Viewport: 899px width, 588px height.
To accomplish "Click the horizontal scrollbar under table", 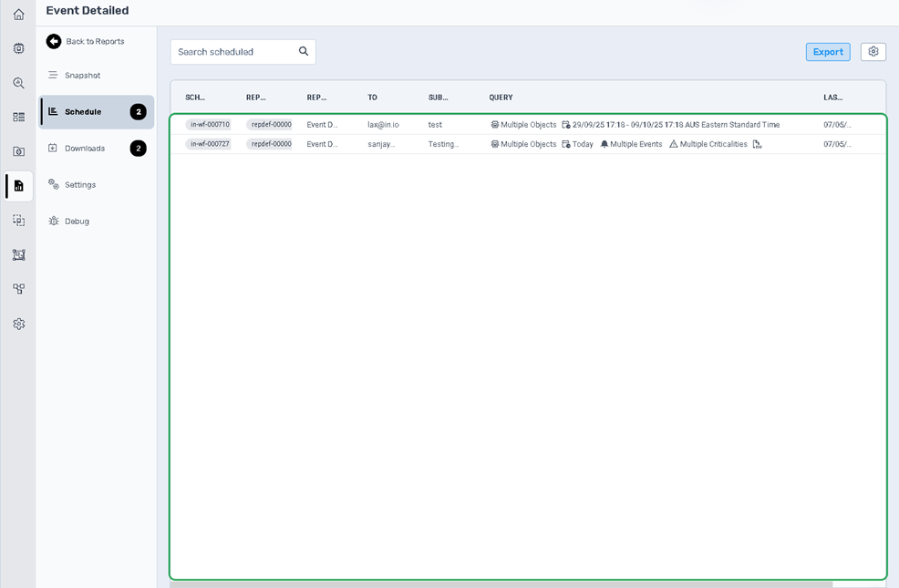I will click(x=501, y=584).
